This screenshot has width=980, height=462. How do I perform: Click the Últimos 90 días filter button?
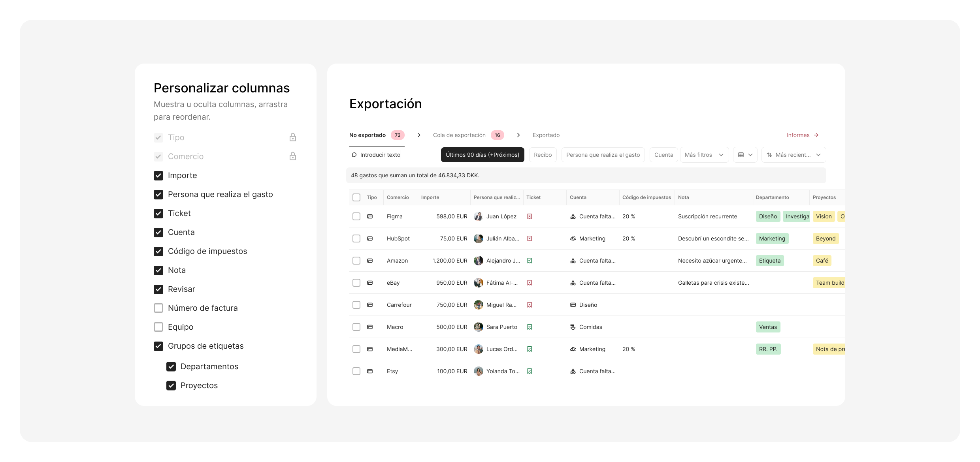[x=482, y=155]
